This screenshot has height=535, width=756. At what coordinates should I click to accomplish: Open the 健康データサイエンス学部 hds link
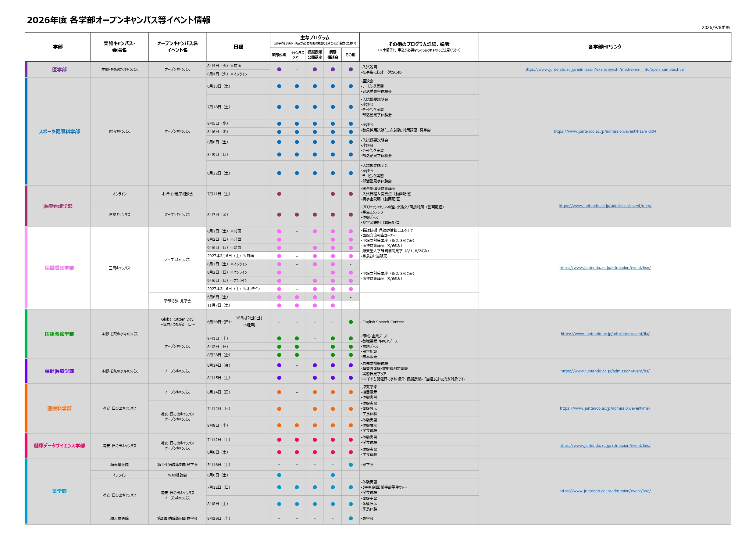(605, 446)
